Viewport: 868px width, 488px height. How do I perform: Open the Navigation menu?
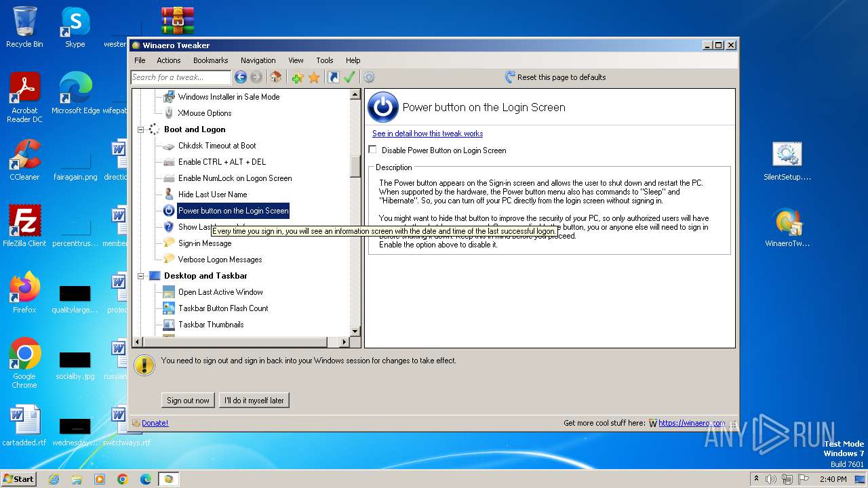pyautogui.click(x=258, y=60)
